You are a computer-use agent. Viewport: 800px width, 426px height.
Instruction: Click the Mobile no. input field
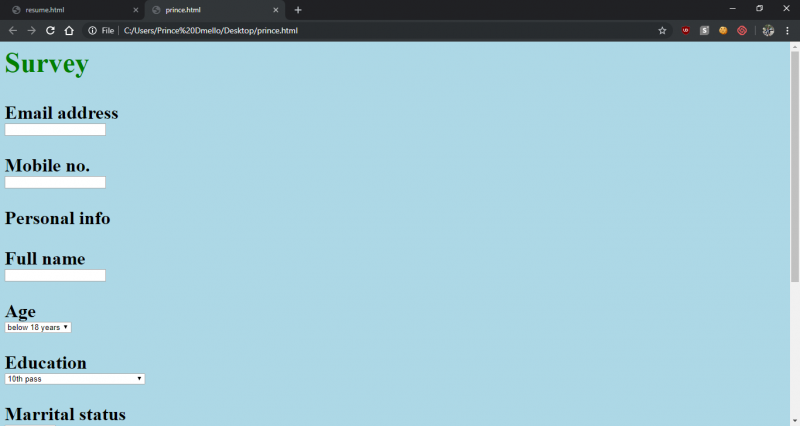click(x=55, y=182)
